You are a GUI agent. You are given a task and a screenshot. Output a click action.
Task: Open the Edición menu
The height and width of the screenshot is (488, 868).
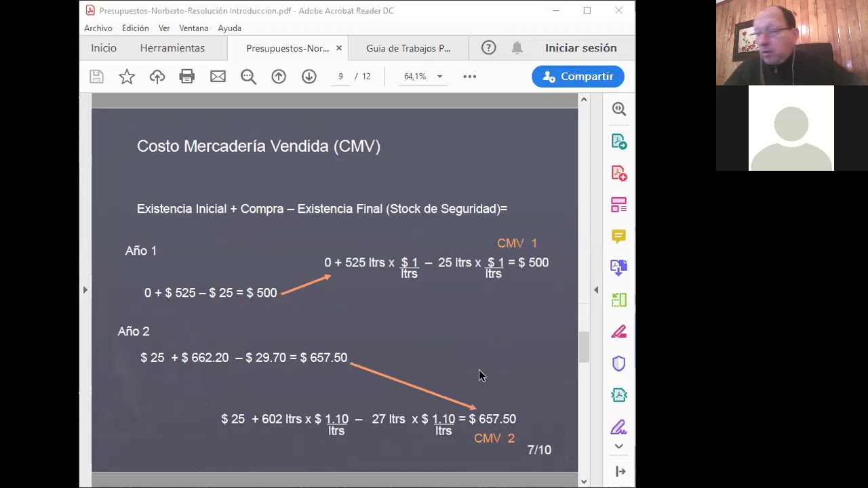tap(136, 28)
